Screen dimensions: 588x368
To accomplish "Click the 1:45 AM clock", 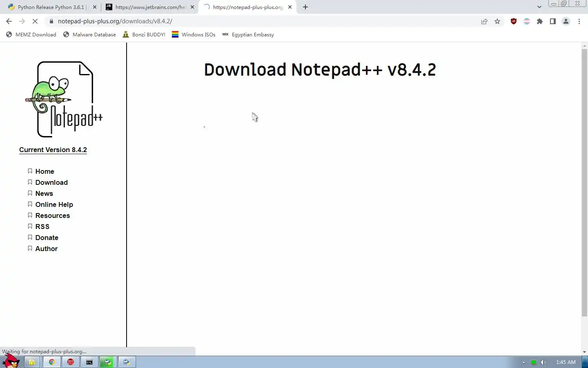I will tap(566, 362).
